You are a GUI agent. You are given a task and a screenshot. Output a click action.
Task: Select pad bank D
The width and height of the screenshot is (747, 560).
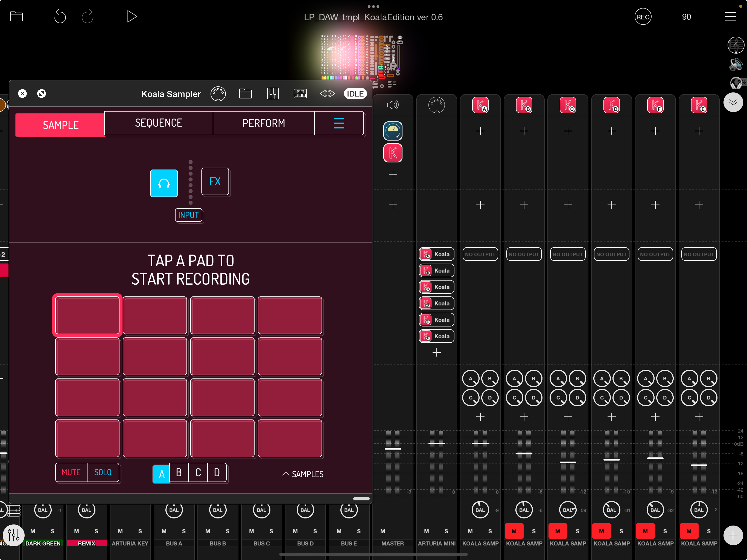[217, 472]
